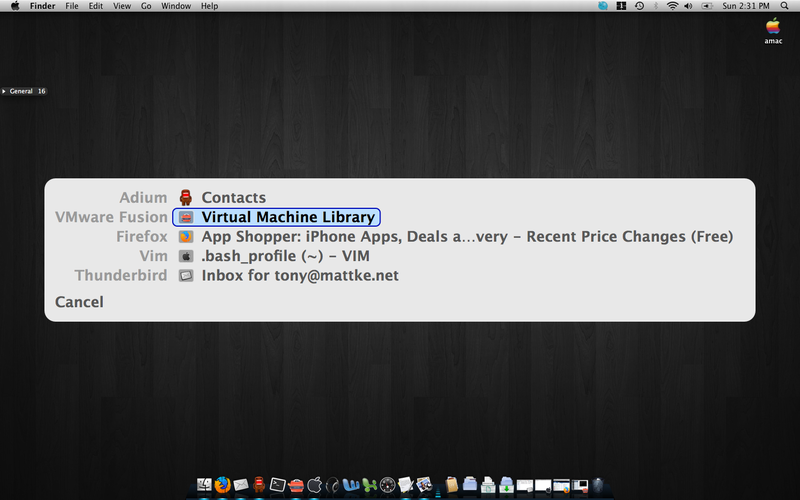Screen dimensions: 800x500
Task: Open the amac drive on desktop
Action: [773, 31]
